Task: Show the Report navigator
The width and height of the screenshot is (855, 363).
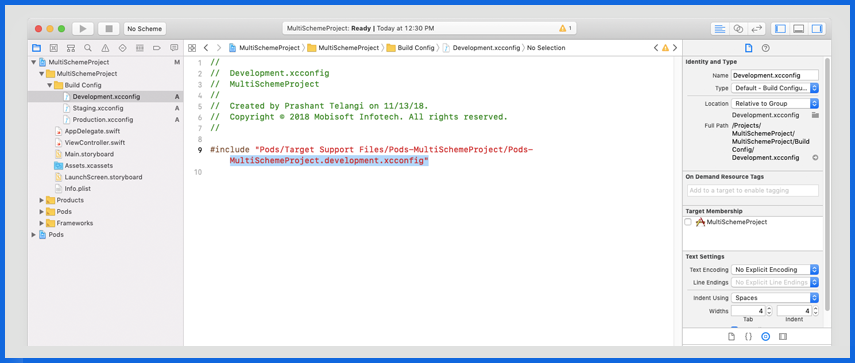Action: pos(174,48)
